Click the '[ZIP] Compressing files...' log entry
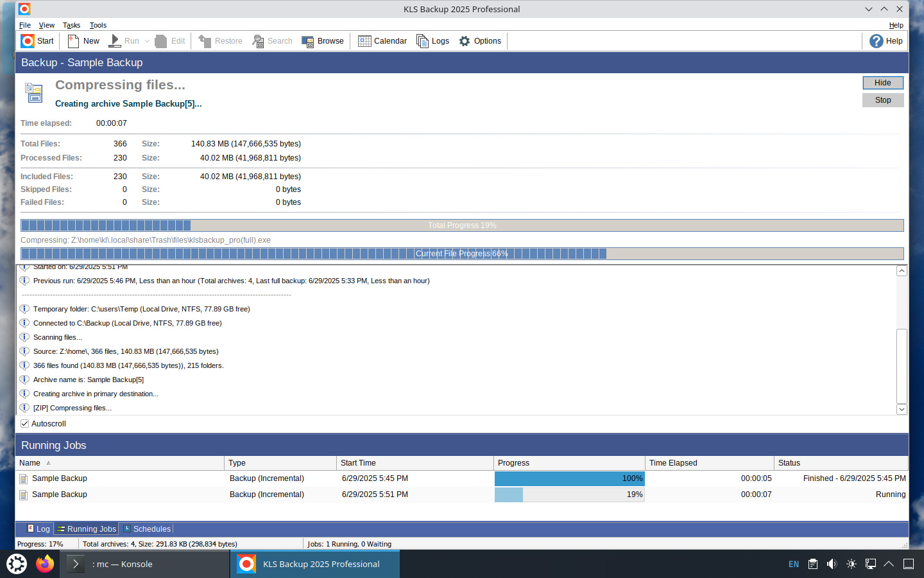This screenshot has width=924, height=578. click(x=73, y=408)
